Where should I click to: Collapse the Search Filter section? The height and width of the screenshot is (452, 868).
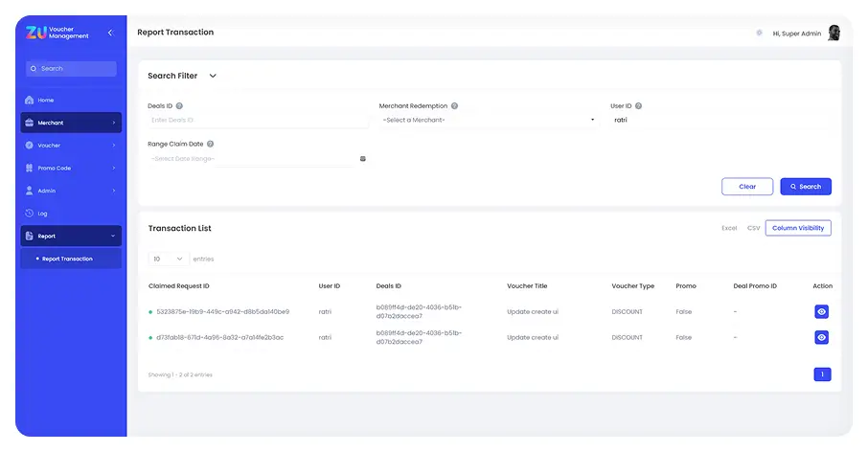[213, 76]
